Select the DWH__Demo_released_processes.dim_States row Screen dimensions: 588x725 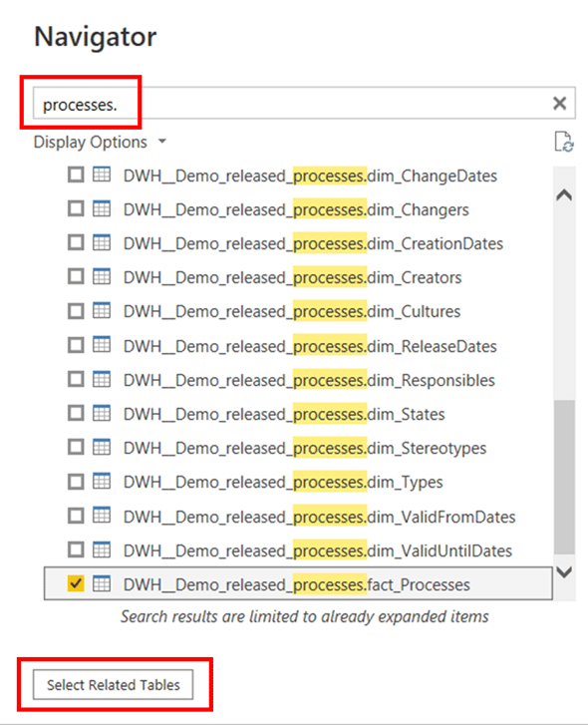(298, 414)
